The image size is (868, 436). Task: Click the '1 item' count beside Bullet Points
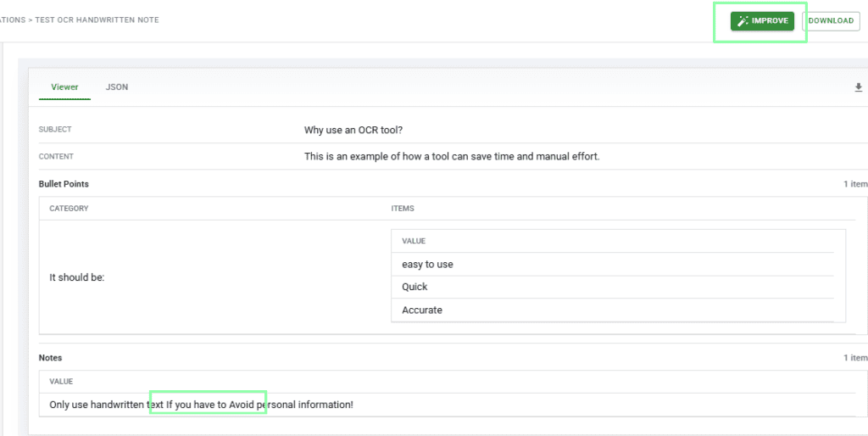click(854, 184)
